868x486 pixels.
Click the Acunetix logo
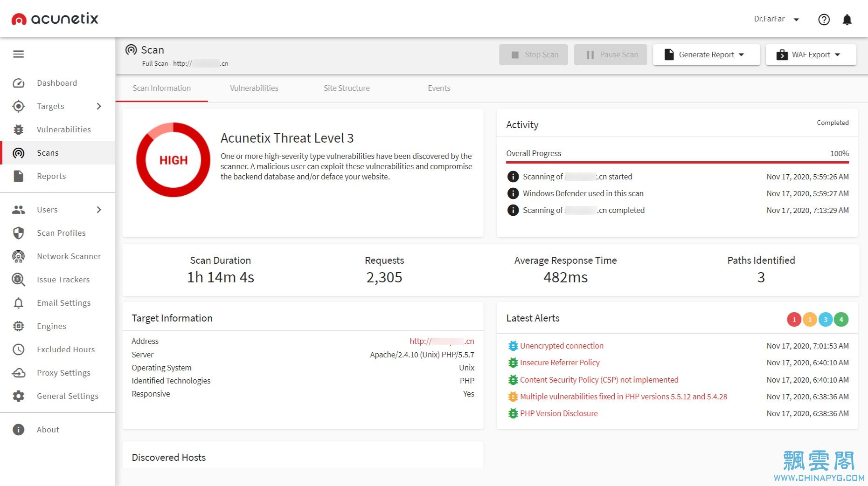55,19
